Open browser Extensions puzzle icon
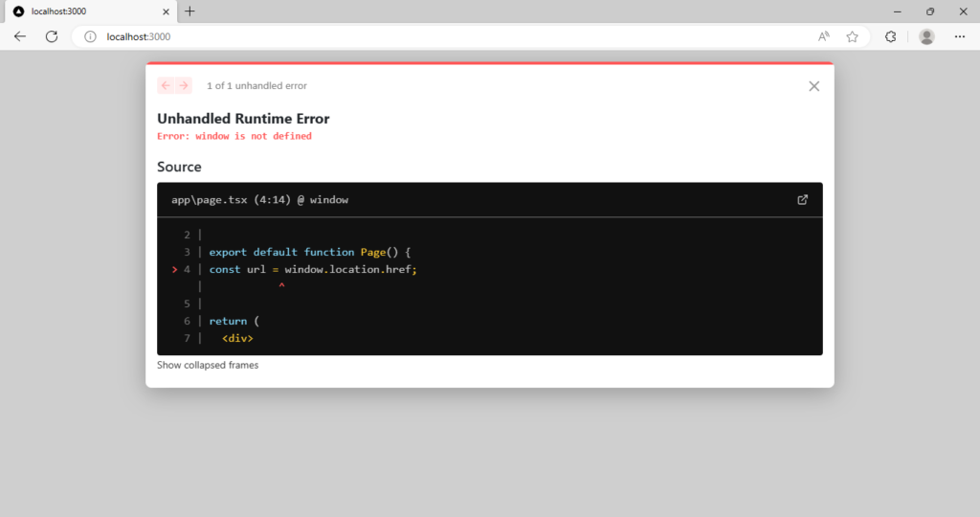Screen dimensions: 980x517 pyautogui.click(x=891, y=37)
